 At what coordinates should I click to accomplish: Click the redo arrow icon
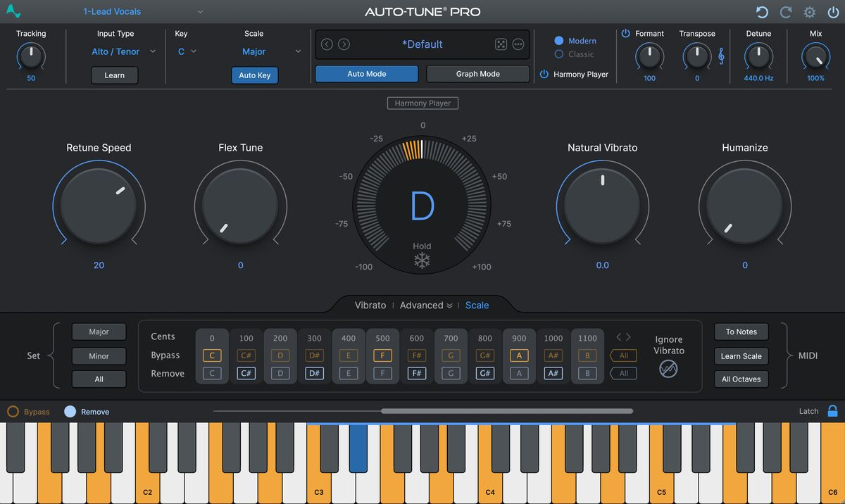coord(786,12)
